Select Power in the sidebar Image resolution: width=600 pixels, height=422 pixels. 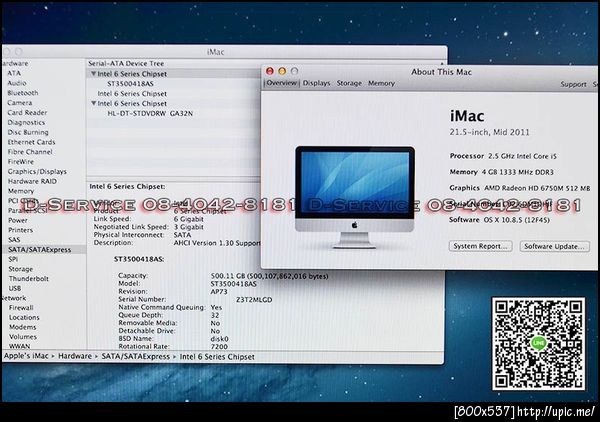click(x=18, y=220)
